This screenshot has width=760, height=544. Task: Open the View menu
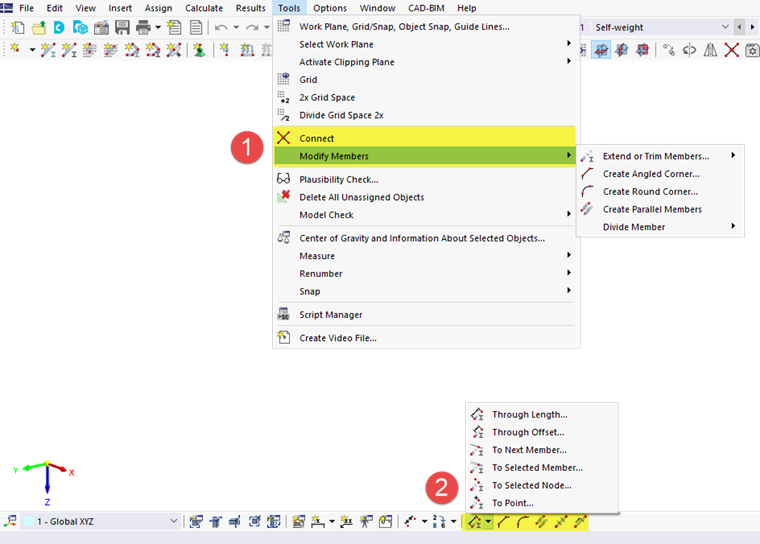[x=85, y=8]
